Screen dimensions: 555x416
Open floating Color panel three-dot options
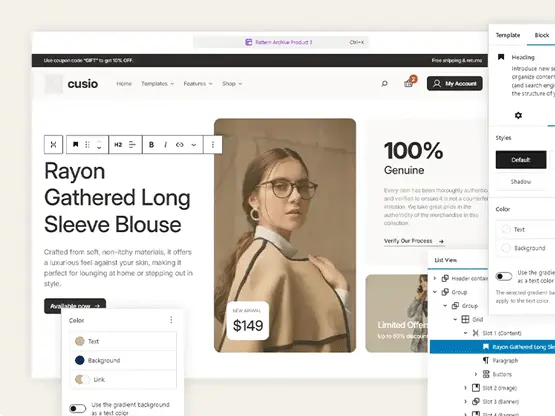[171, 320]
